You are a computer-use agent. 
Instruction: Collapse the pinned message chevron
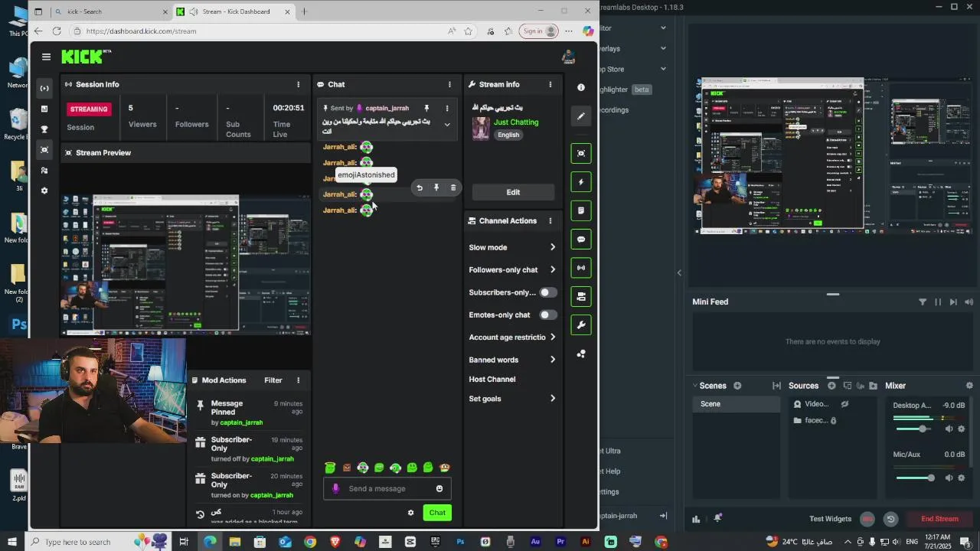coord(447,125)
